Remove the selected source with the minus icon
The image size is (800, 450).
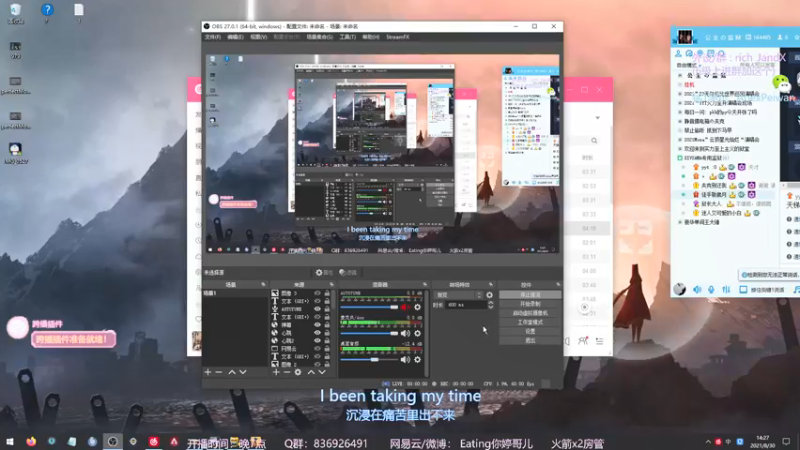(x=287, y=372)
